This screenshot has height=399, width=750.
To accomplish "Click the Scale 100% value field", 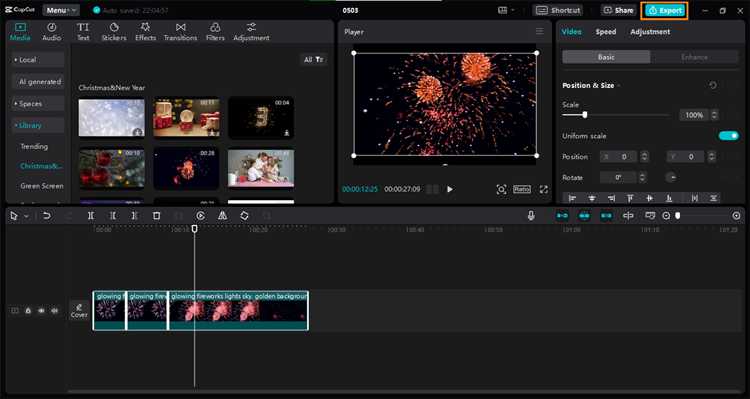I will tap(694, 115).
